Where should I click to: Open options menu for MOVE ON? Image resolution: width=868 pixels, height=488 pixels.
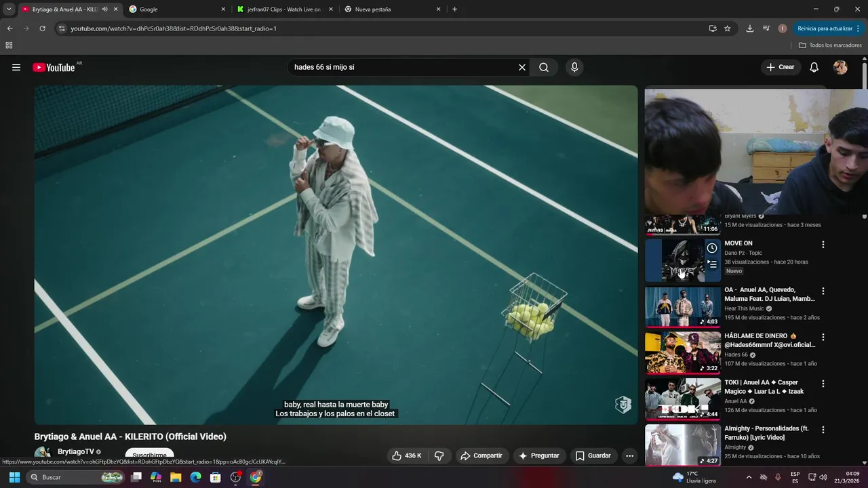[823, 245]
